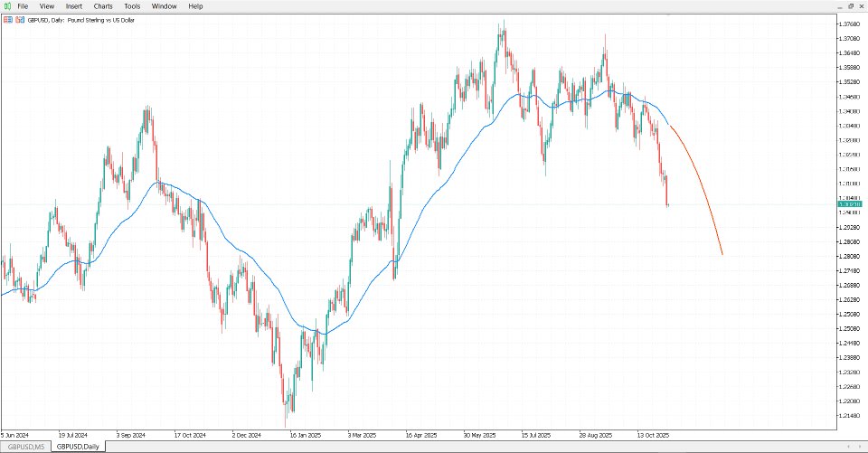
Task: Toggle the one-click trading panel icon
Action: click(8, 19)
